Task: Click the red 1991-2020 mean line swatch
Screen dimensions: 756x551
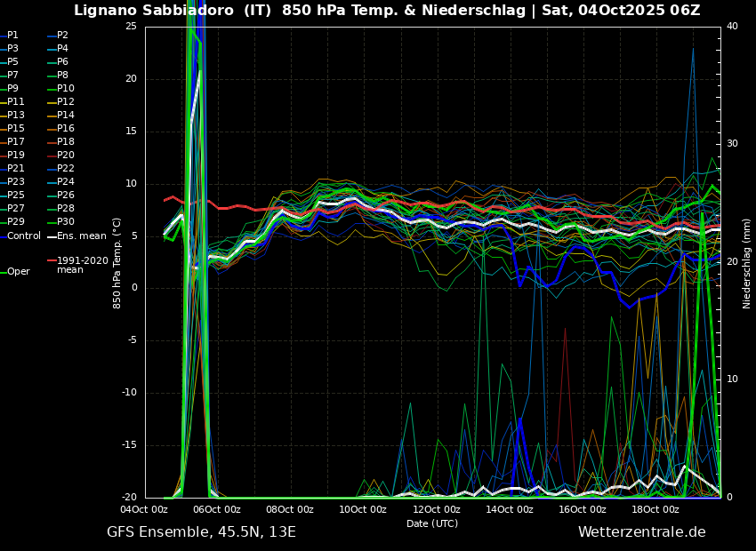Action: 51,261
